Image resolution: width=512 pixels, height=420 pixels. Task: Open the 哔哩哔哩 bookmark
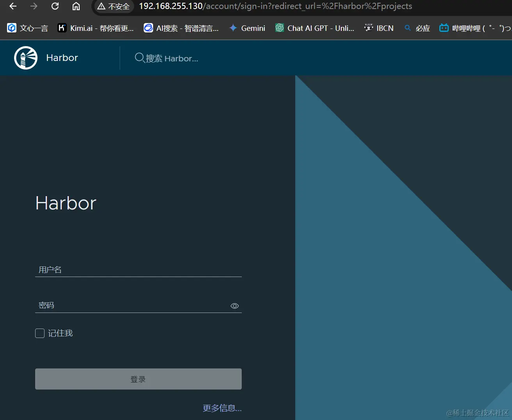(x=475, y=28)
